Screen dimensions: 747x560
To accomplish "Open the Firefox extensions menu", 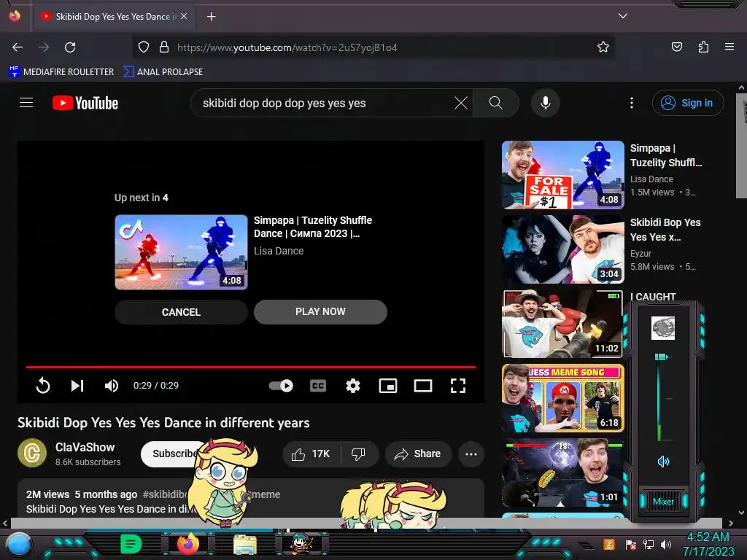I will point(703,47).
